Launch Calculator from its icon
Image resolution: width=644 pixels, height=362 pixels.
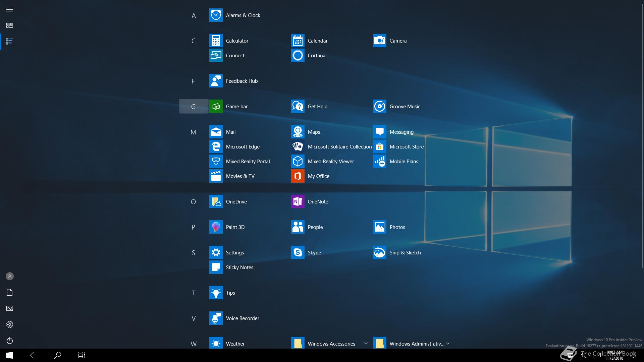(x=216, y=41)
